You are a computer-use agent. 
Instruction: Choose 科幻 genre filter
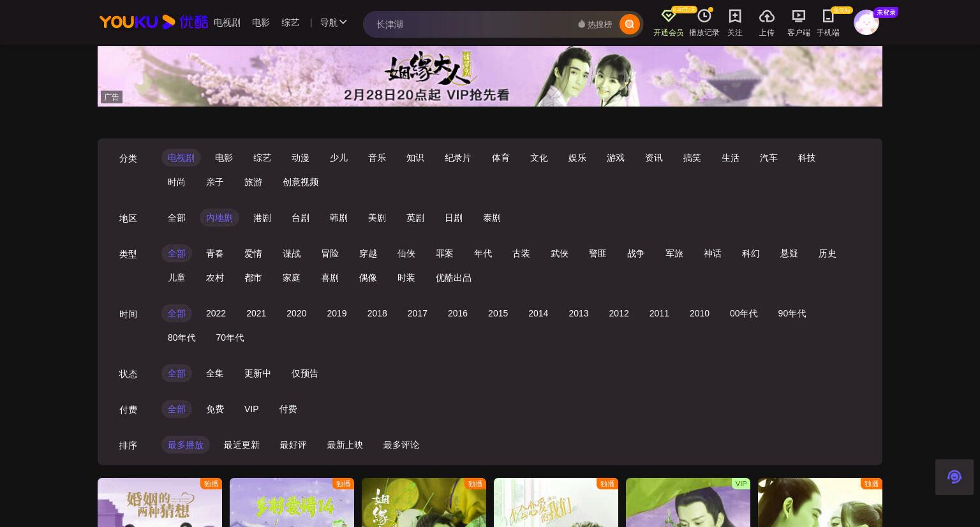[x=751, y=253]
